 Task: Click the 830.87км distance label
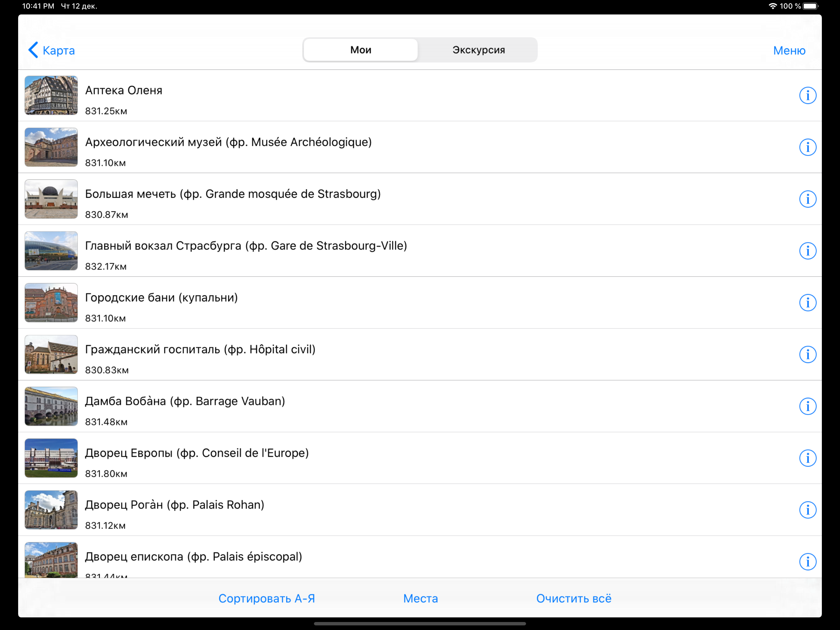(x=106, y=215)
